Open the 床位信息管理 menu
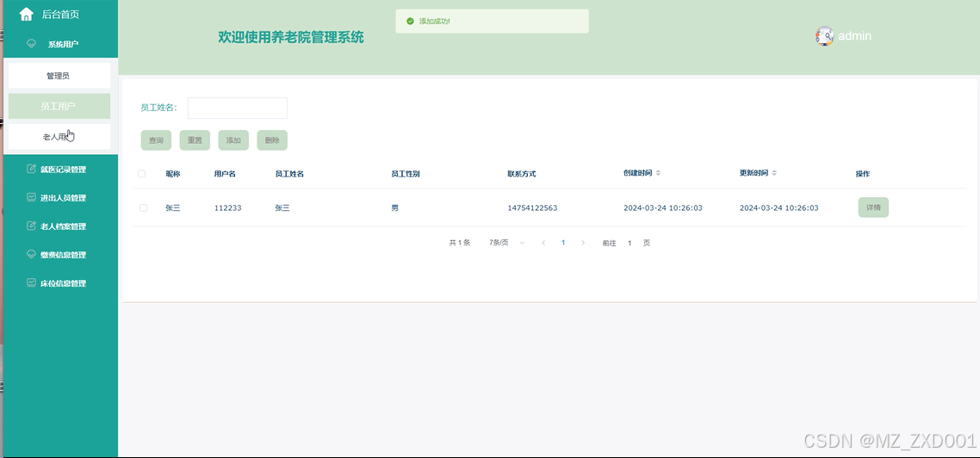The image size is (980, 458). tap(60, 282)
